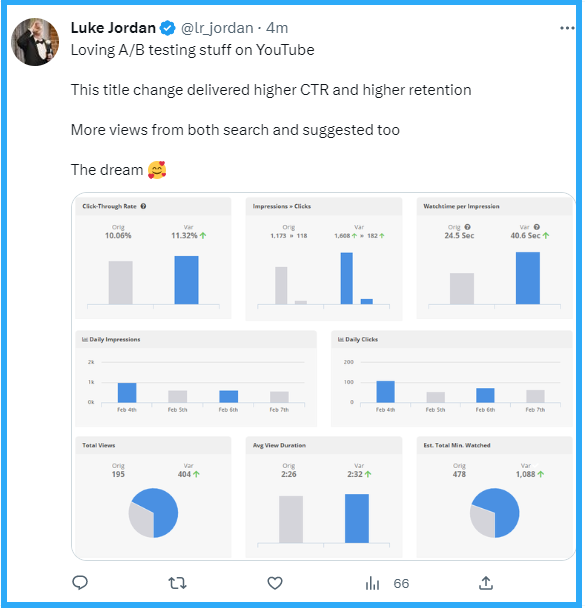Open view analytics showing 66 views
This screenshot has width=585, height=608.
click(x=387, y=583)
